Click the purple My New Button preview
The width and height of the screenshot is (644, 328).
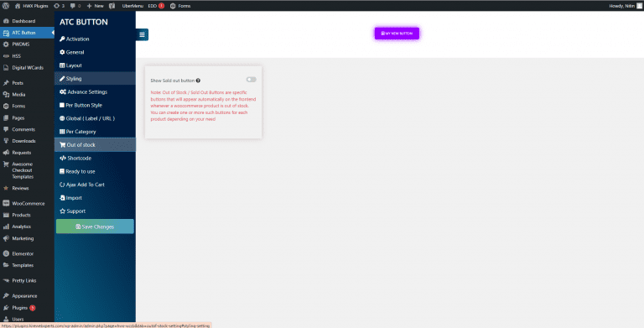[x=397, y=34]
